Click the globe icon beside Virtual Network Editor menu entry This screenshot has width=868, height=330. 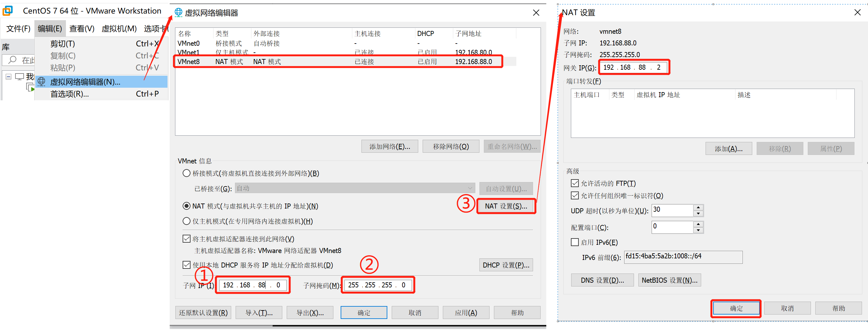41,82
